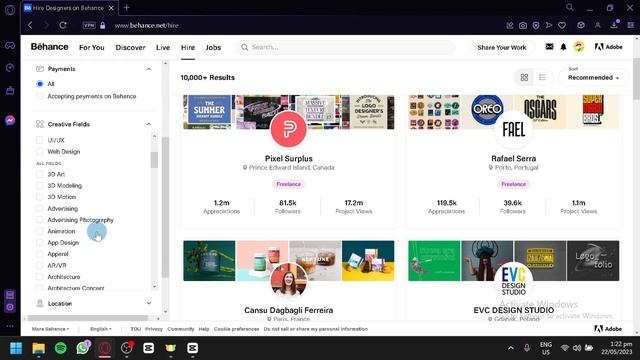Collapse the Payments filter section

point(149,69)
